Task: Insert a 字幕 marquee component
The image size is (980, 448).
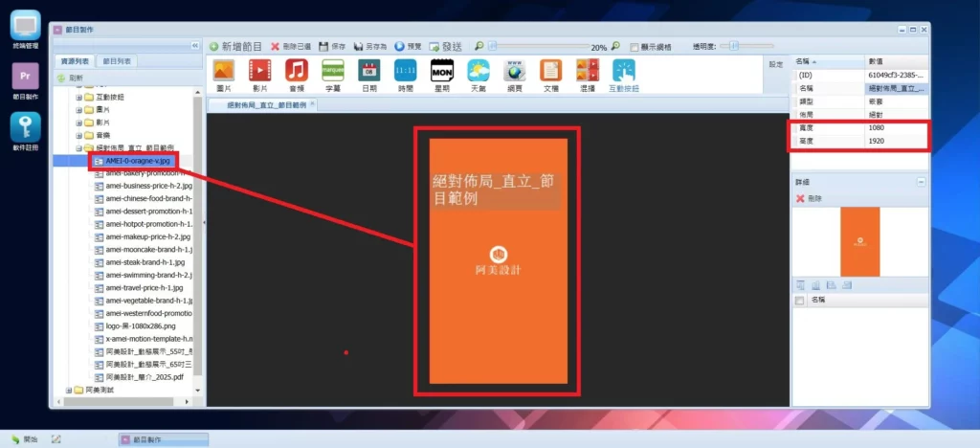Action: 332,71
